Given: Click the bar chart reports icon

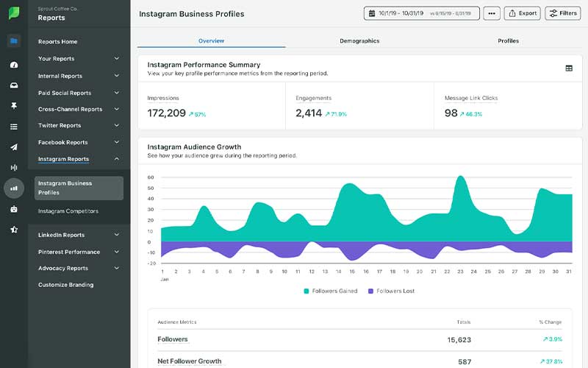Looking at the screenshot, I should pyautogui.click(x=13, y=188).
